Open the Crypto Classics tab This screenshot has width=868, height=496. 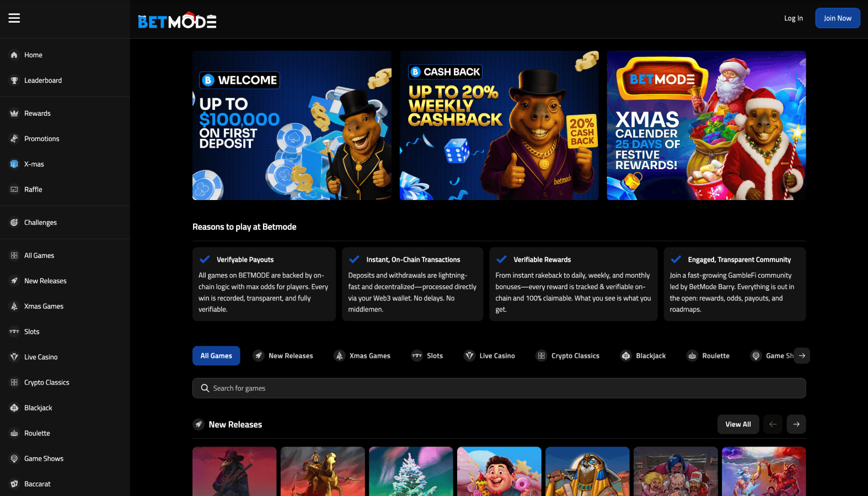(568, 356)
